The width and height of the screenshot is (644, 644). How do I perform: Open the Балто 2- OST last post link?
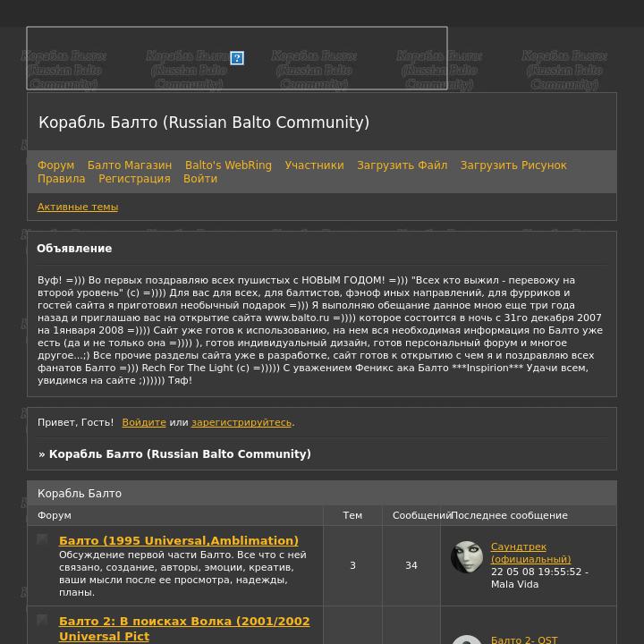[524, 640]
